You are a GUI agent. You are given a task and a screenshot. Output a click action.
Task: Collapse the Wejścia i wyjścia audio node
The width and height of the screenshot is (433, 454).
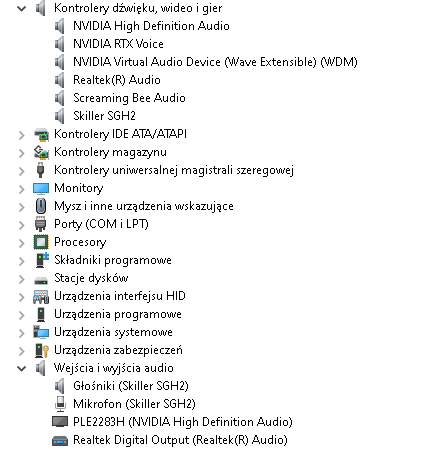[22, 369]
